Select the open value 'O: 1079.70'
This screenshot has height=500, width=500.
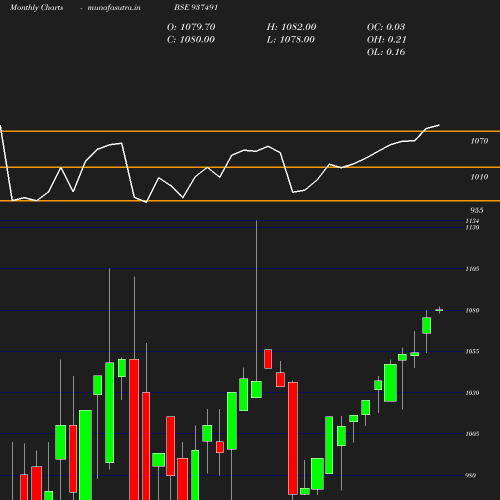[x=191, y=27]
